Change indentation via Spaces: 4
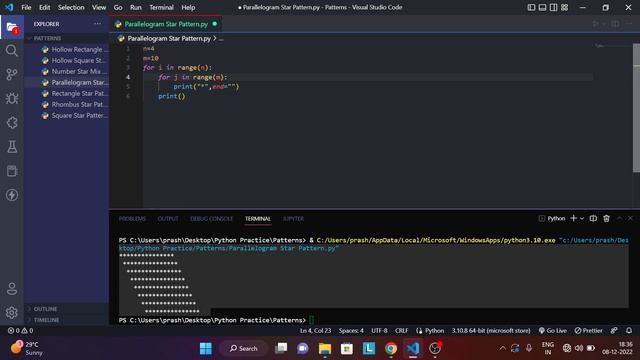640x360 pixels. pyautogui.click(x=351, y=331)
